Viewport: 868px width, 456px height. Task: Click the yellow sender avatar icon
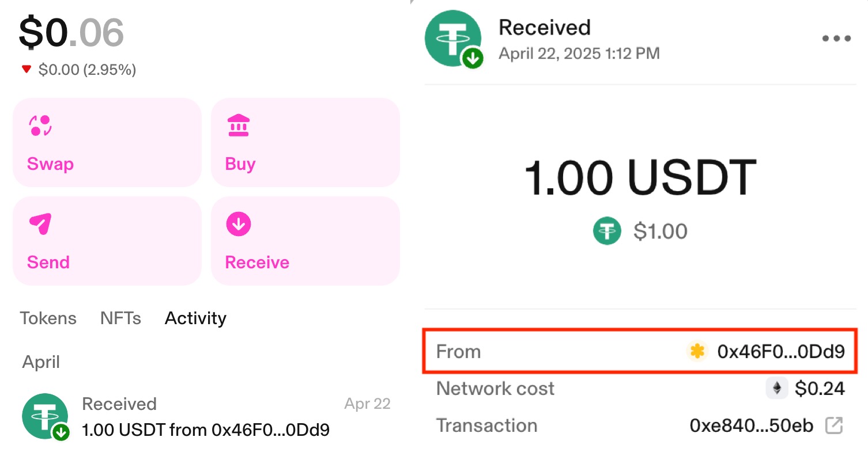(x=697, y=351)
